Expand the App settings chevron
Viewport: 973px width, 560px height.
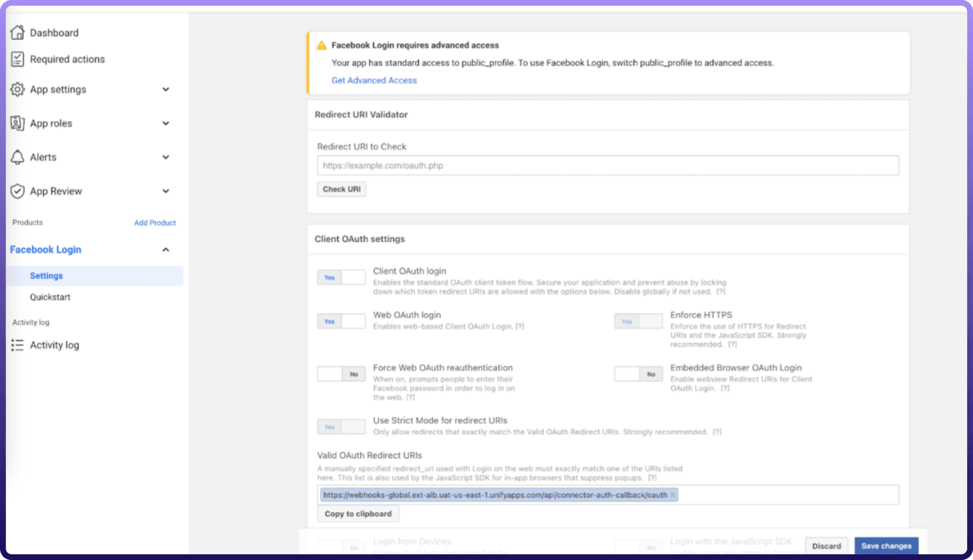point(166,90)
